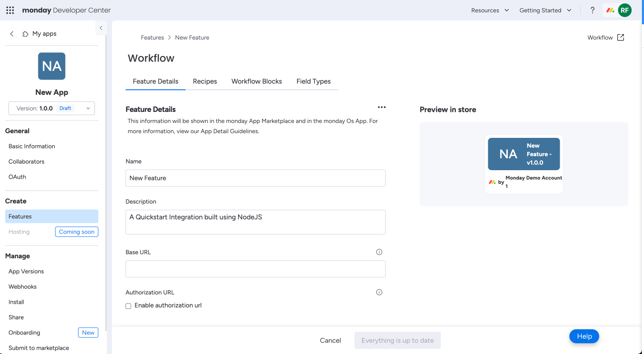This screenshot has width=644, height=354.
Task: Click the New badge next to Onboarding
Action: click(88, 333)
